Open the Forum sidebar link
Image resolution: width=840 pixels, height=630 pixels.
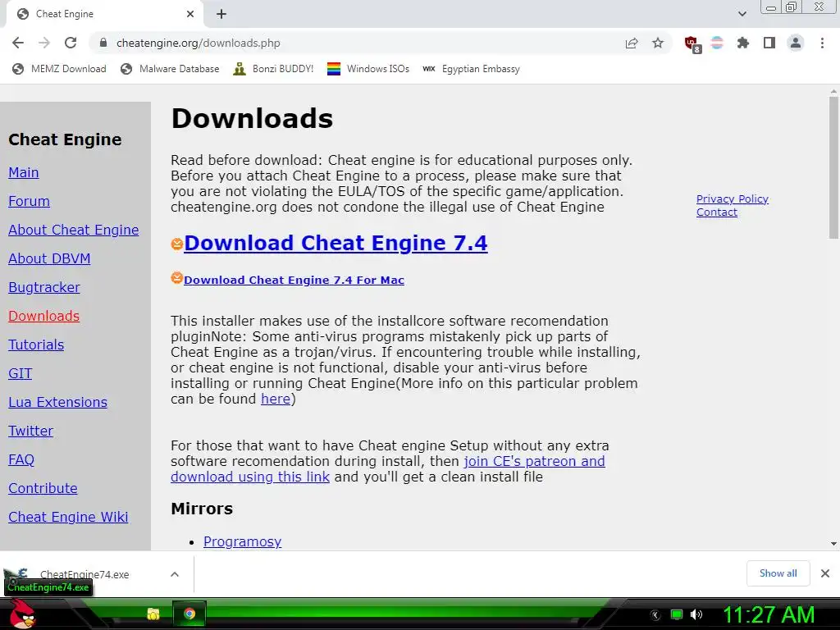[29, 202]
